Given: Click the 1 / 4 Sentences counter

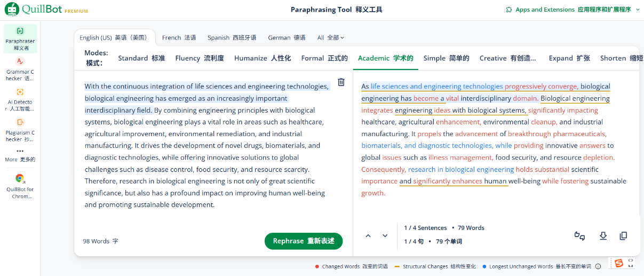Looking at the screenshot, I should [x=425, y=228].
